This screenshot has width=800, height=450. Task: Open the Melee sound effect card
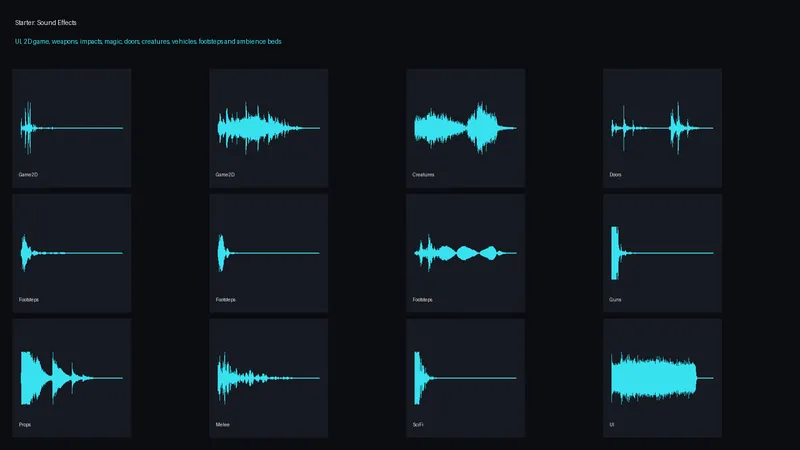[268, 378]
